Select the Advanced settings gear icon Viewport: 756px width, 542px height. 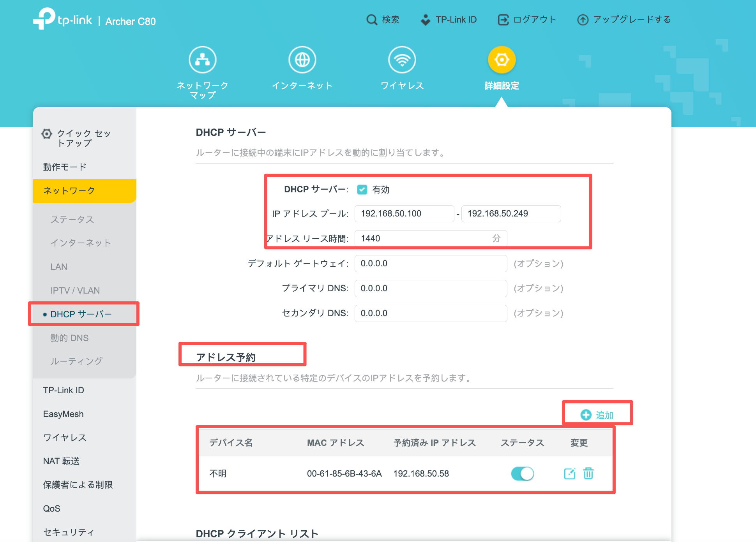click(x=502, y=60)
